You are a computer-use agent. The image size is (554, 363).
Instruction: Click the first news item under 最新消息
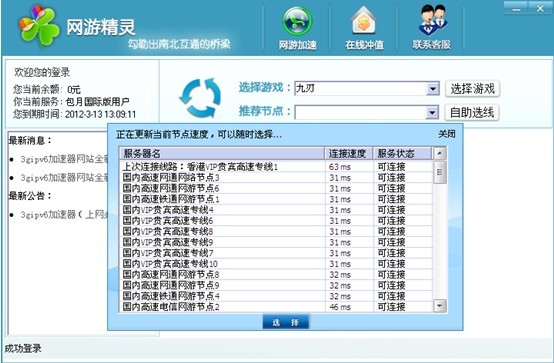pos(64,159)
